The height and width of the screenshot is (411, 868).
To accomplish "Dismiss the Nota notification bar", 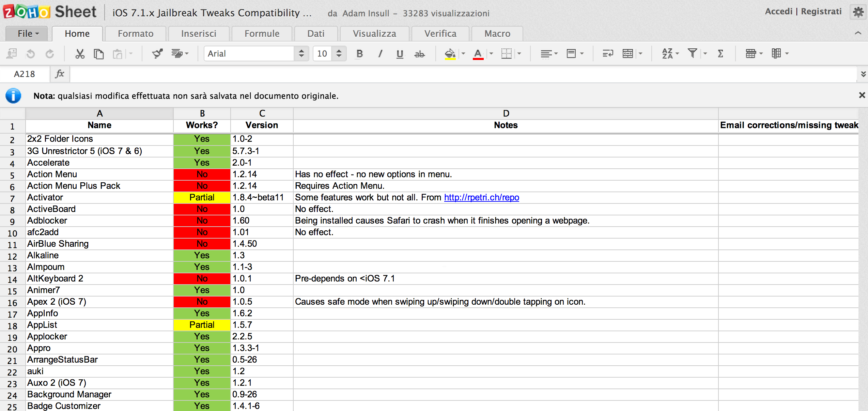I will coord(862,95).
